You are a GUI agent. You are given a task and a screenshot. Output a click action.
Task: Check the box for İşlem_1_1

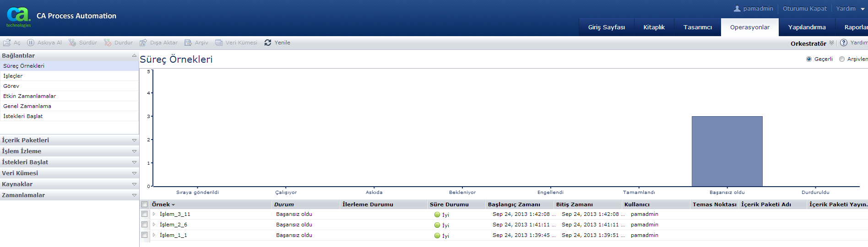145,235
